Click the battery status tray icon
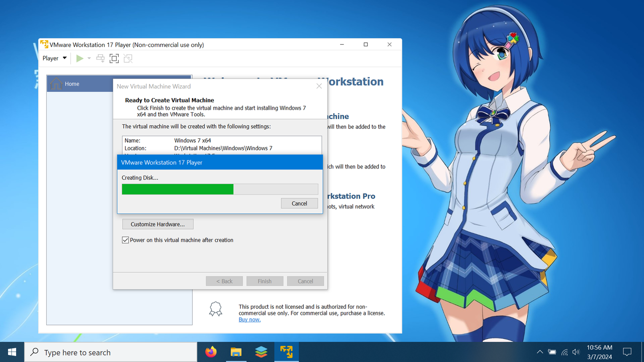The image size is (644, 362). point(552,352)
